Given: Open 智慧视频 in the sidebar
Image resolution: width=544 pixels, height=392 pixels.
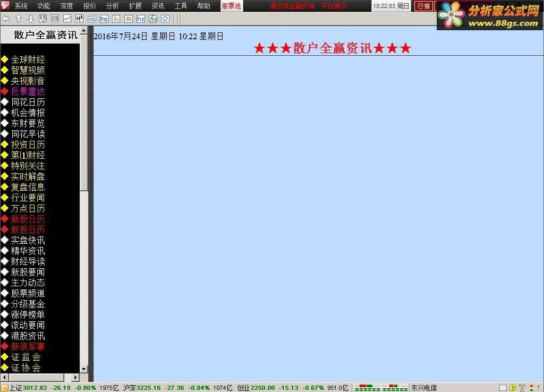Looking at the screenshot, I should [28, 71].
